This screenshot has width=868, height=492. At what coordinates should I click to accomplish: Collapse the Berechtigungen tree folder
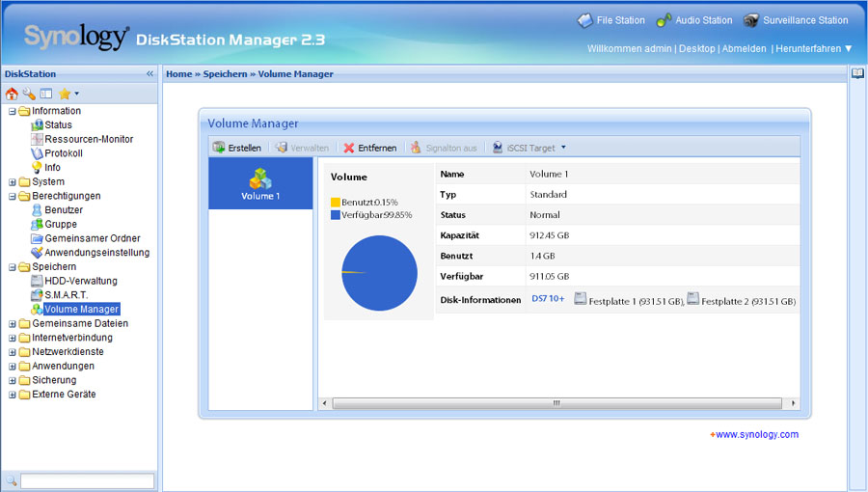[x=13, y=197]
